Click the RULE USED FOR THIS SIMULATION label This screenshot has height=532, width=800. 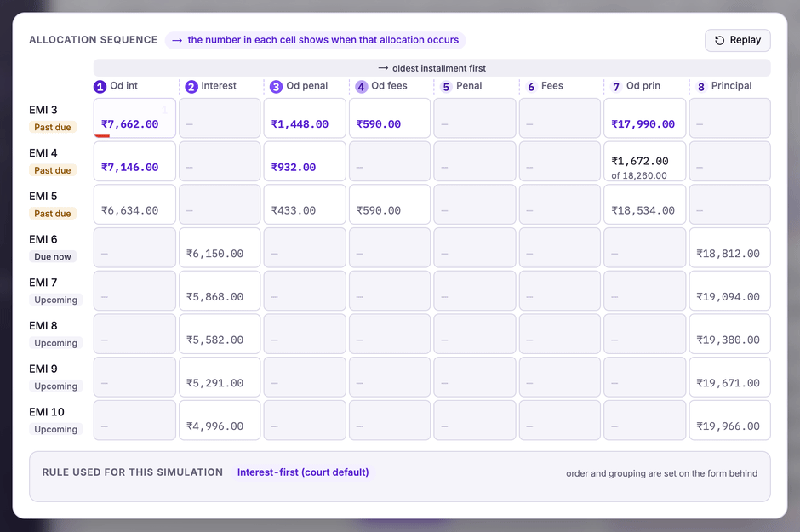pos(133,472)
